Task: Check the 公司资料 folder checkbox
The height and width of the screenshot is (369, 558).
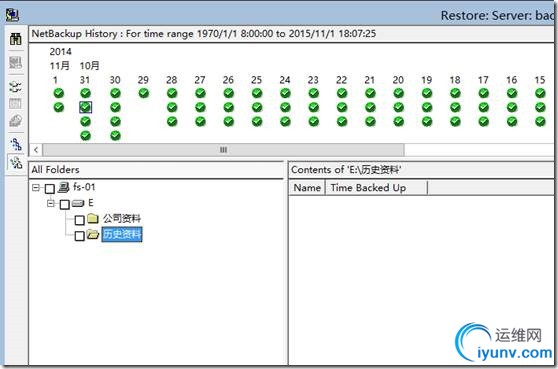Action: [x=80, y=220]
